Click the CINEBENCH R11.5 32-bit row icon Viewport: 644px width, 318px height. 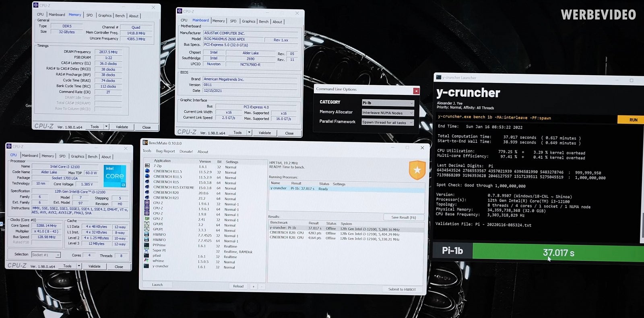tap(147, 171)
